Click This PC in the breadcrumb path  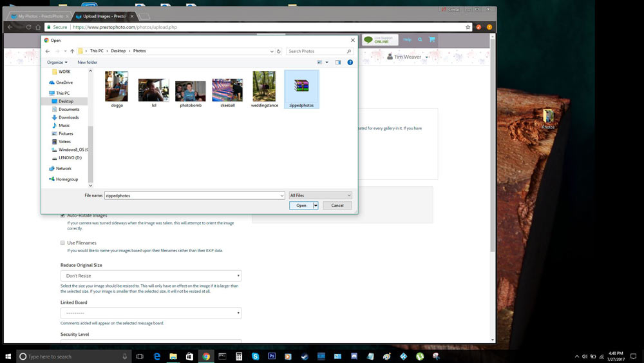click(x=97, y=51)
